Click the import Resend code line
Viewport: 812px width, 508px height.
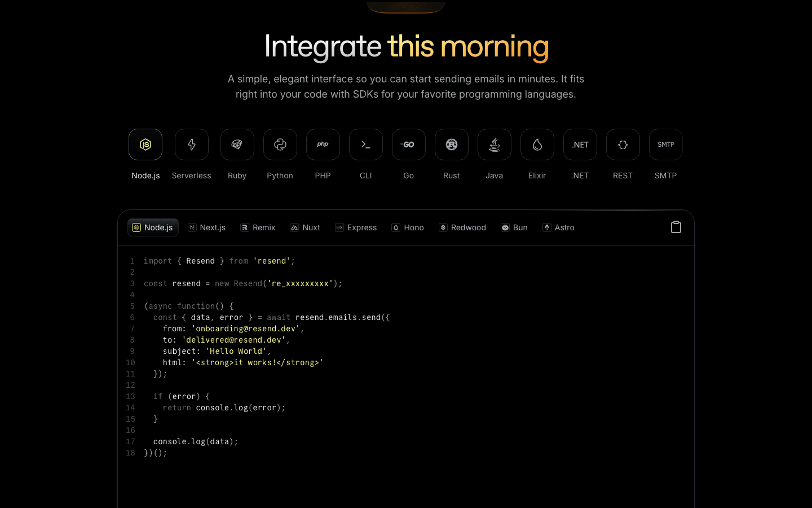(x=219, y=261)
